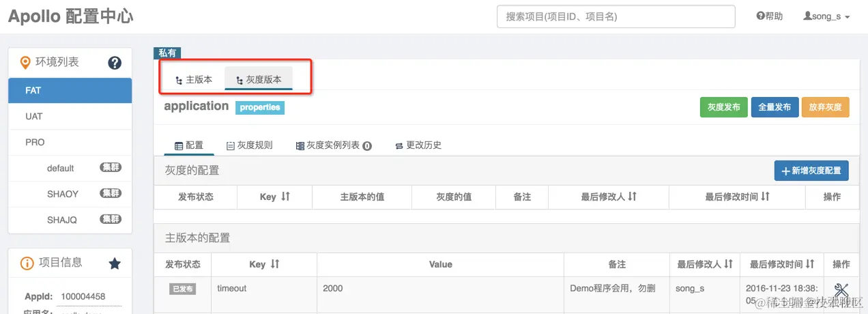
Task: Click the 集群 badge next to default
Action: [x=111, y=168]
